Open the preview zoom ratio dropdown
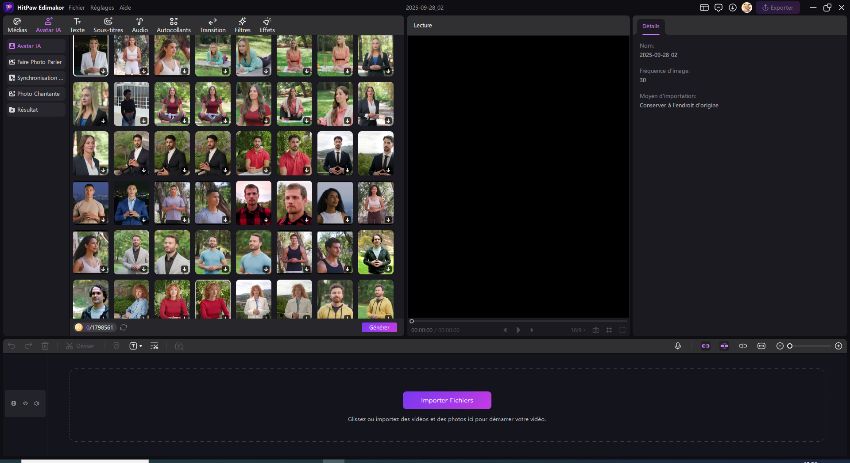Screen dimensions: 850x463 577,329
